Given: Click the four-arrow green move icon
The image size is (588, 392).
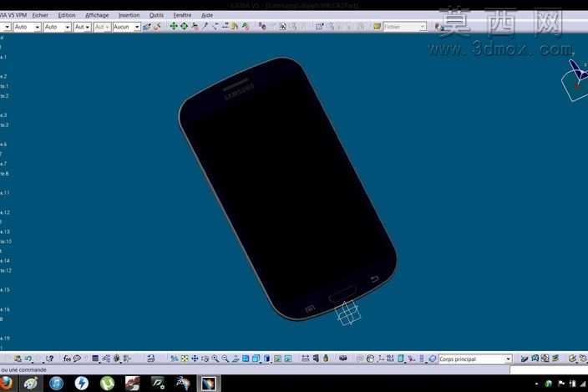Looking at the screenshot, I should point(174,26).
